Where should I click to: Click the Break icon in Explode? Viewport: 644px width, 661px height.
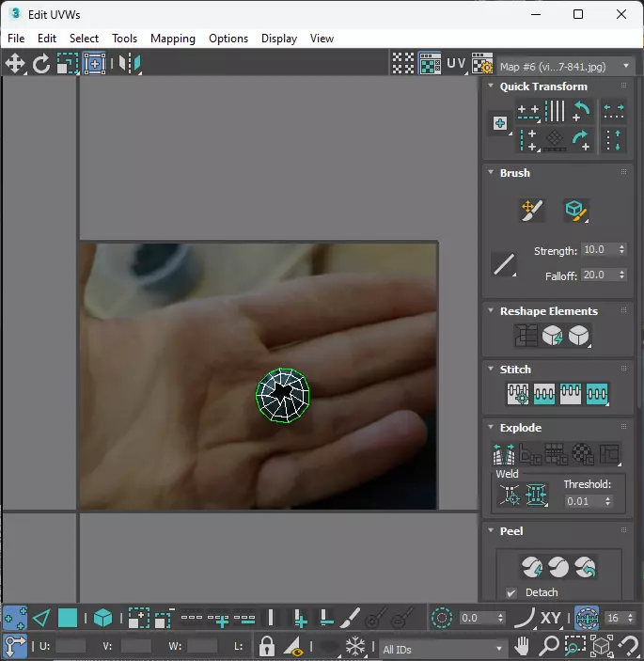[x=504, y=454]
